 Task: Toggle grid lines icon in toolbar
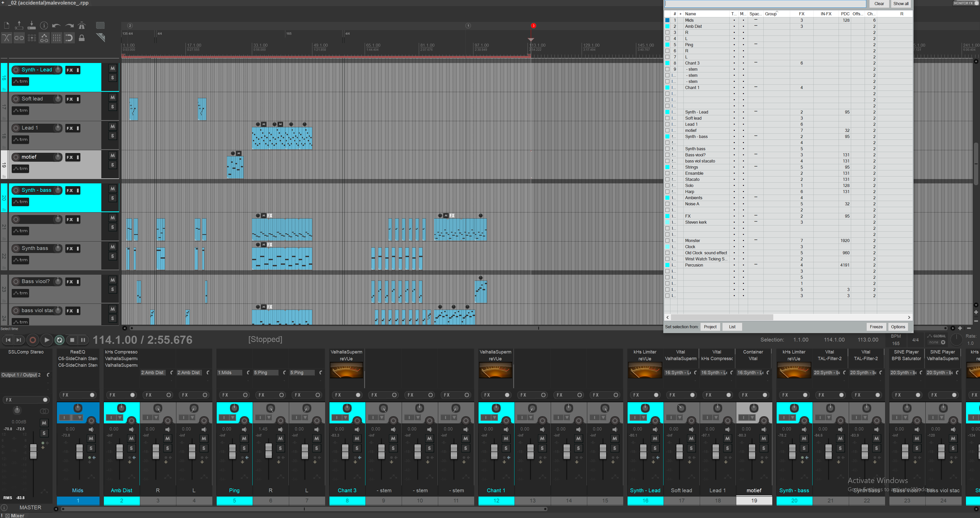56,38
